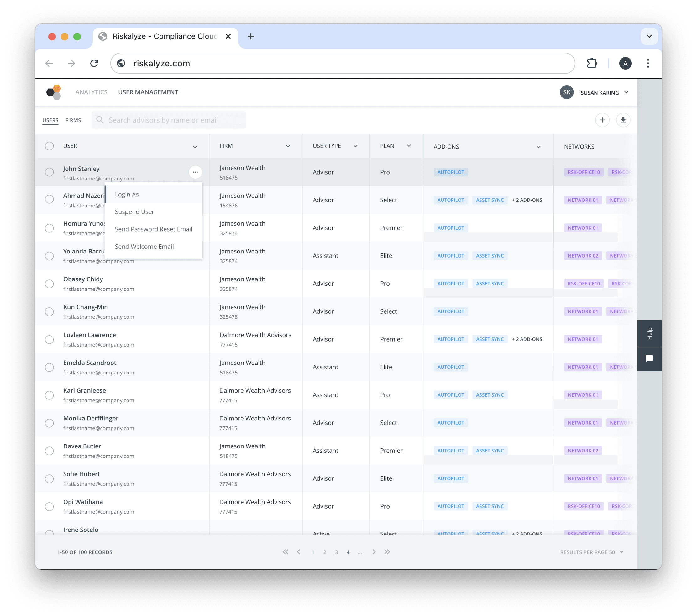
Task: Open the chat bubble icon
Action: tap(649, 359)
